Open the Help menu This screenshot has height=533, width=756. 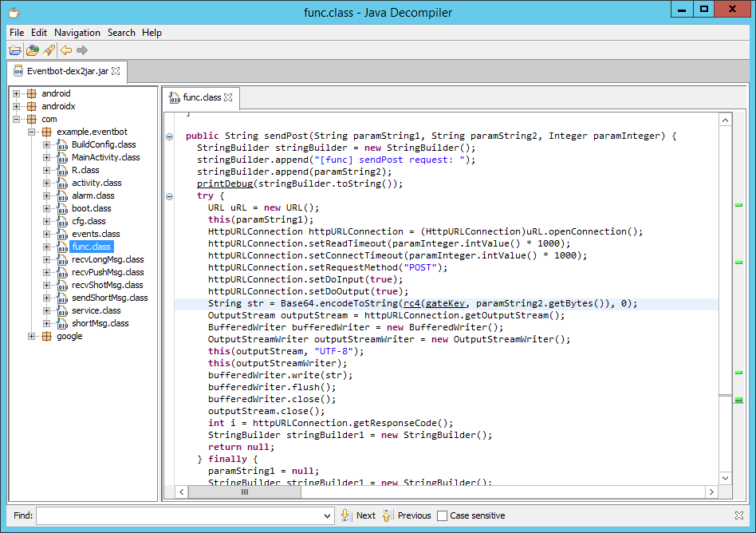[x=152, y=33]
